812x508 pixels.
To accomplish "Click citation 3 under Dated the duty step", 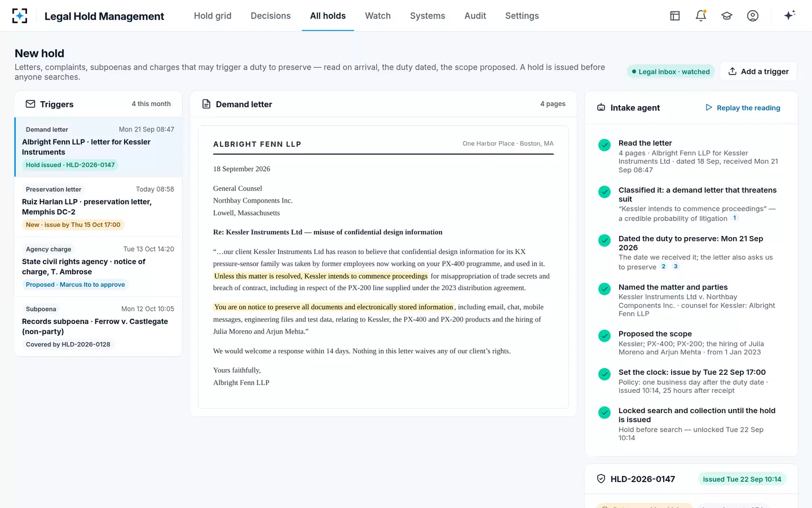I will click(x=676, y=266).
